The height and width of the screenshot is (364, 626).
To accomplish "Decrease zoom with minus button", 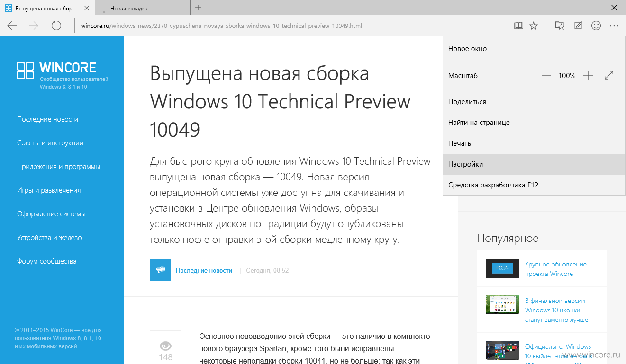I will coord(546,75).
